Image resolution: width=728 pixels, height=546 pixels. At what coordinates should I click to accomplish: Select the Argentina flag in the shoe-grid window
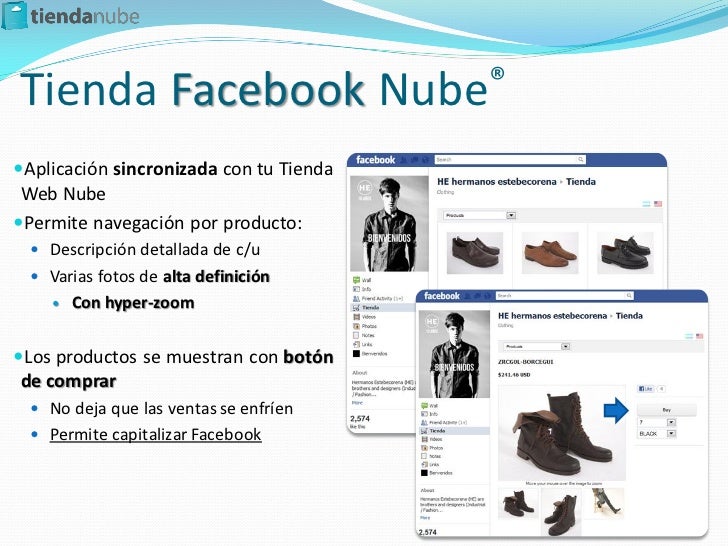click(647, 204)
